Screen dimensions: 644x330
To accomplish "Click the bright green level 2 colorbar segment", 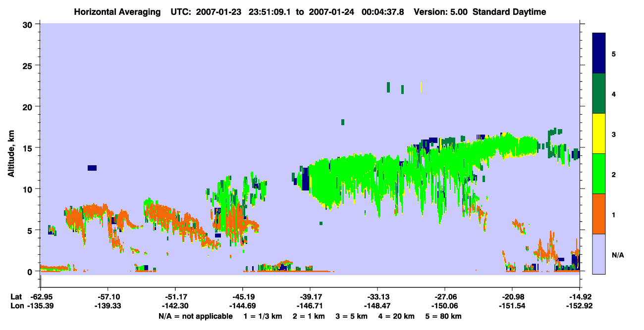I will click(599, 174).
